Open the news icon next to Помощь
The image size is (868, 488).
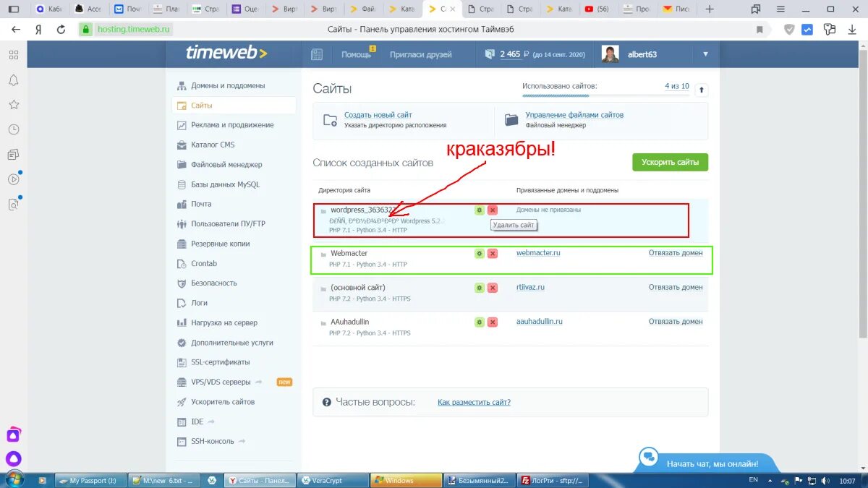click(316, 54)
